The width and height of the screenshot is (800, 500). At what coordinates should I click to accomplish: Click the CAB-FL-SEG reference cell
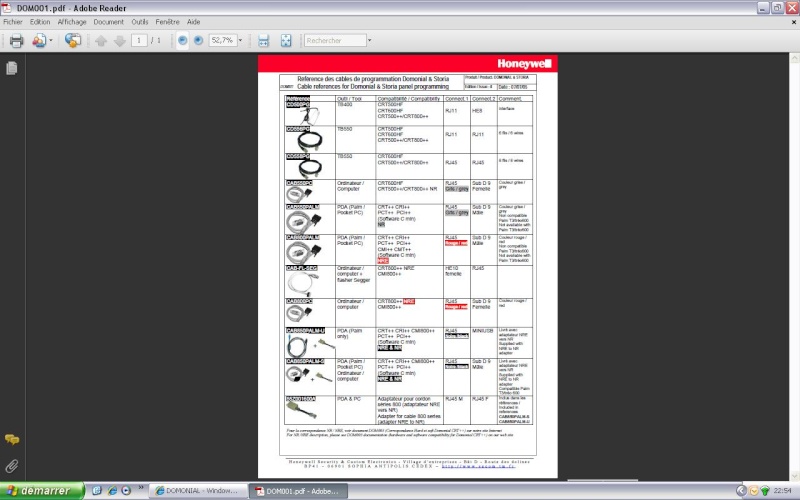pos(302,268)
